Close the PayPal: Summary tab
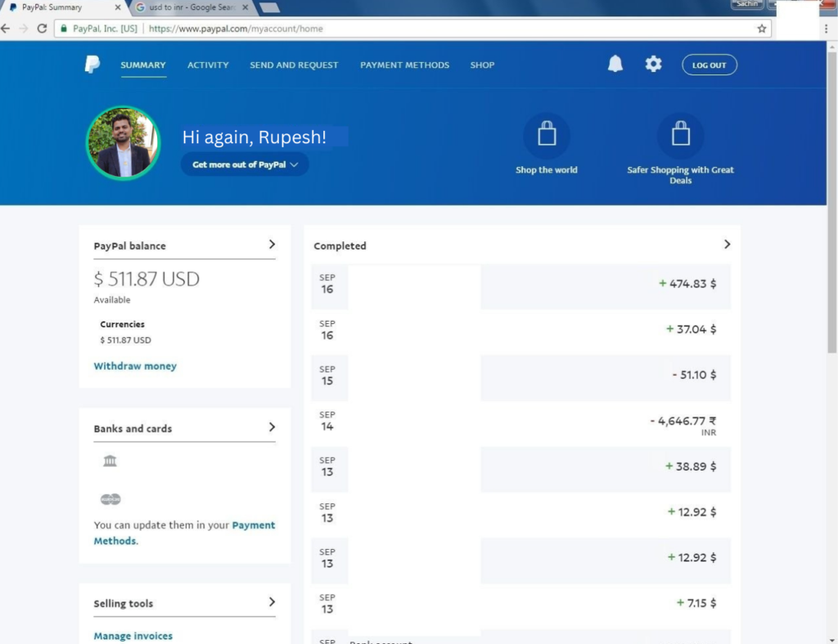Screen dimensions: 838x644 coord(118,7)
